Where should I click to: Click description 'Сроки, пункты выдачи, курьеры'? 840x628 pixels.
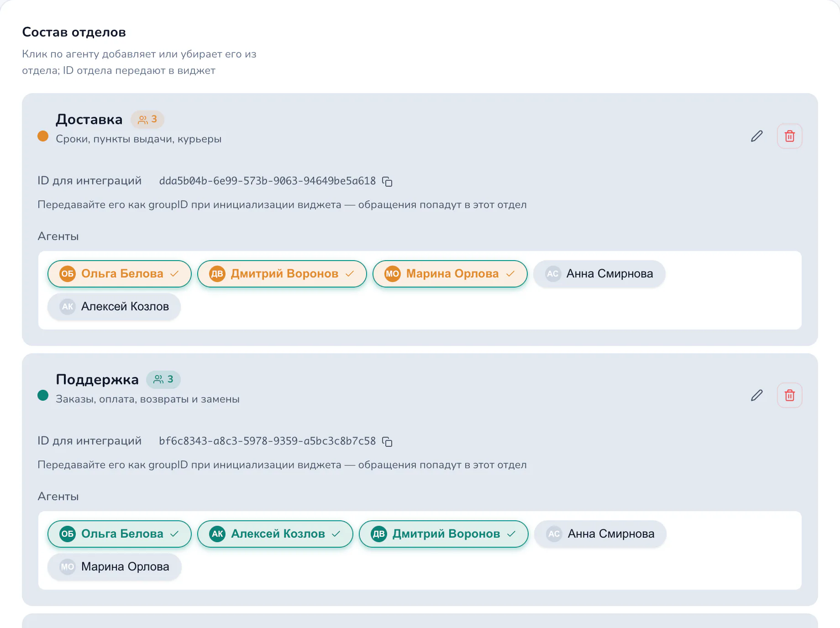click(x=139, y=139)
